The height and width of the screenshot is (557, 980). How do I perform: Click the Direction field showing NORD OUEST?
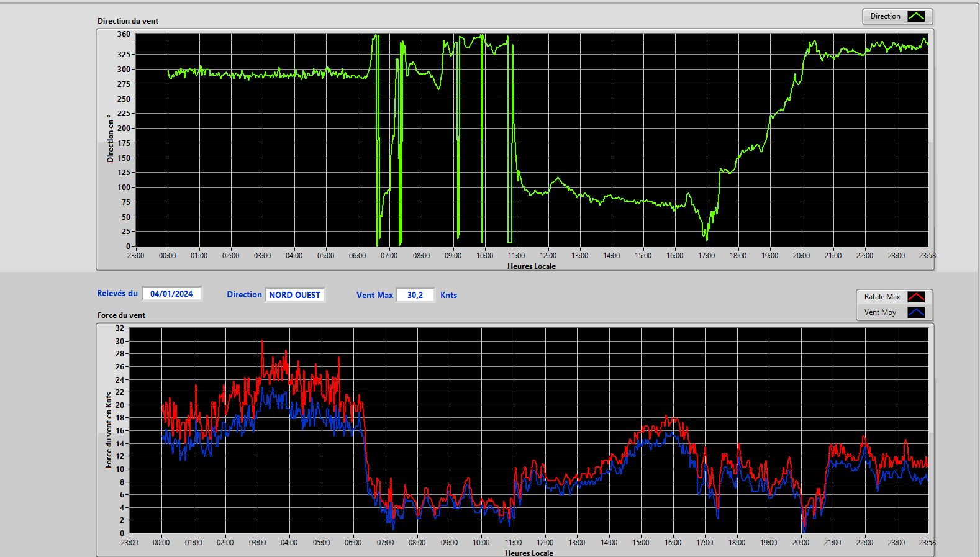(295, 295)
